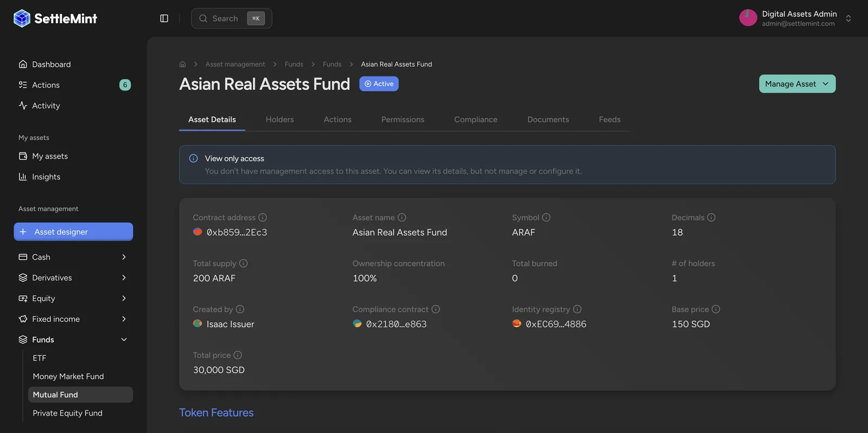Open the Permissions tab
This screenshot has height=433, width=868.
pyautogui.click(x=403, y=120)
